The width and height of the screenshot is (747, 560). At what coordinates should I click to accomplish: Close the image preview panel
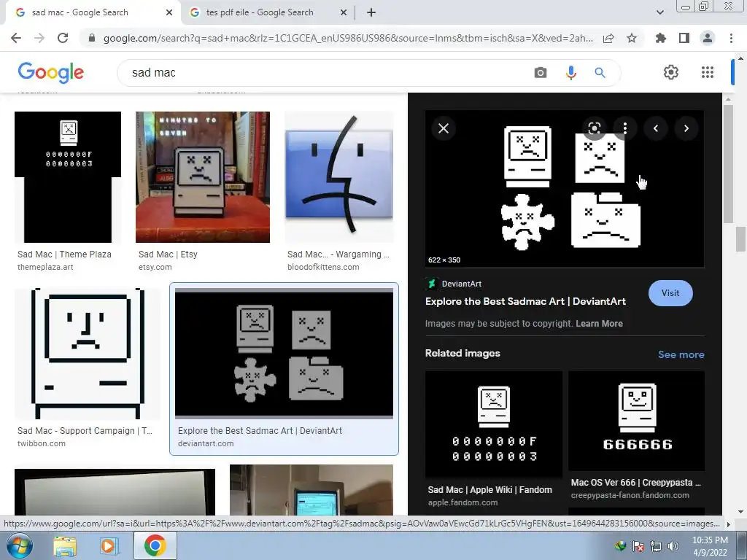[x=444, y=128]
